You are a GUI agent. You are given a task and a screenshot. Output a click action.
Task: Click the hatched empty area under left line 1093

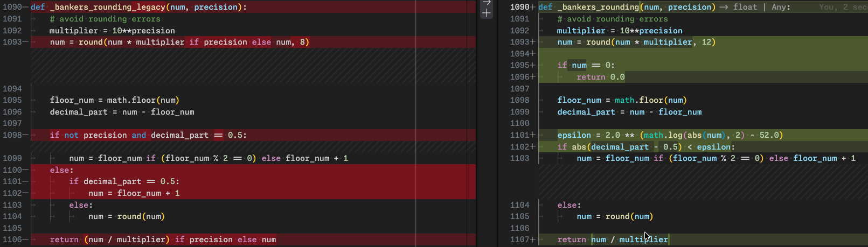253,65
